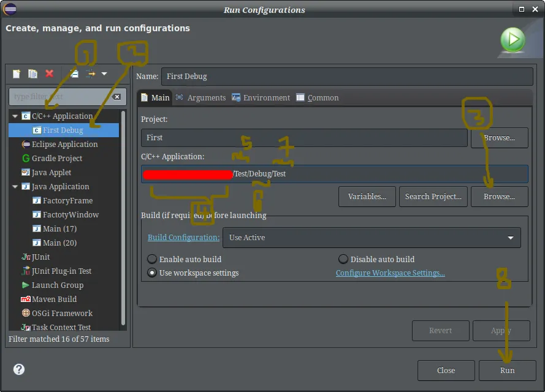Select Gradle Project in the list
The height and width of the screenshot is (392, 545).
(x=52, y=158)
